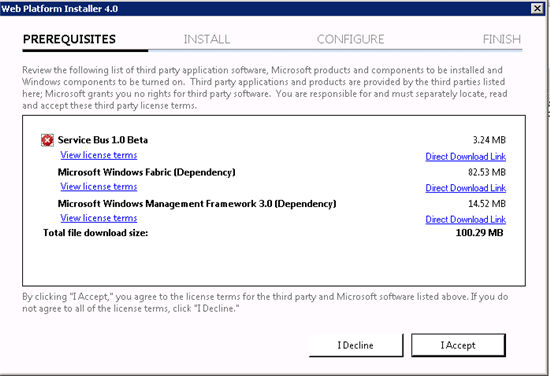
Task: Select Microsoft Windows Management Framework 3.0 entry
Action: pyautogui.click(x=197, y=204)
